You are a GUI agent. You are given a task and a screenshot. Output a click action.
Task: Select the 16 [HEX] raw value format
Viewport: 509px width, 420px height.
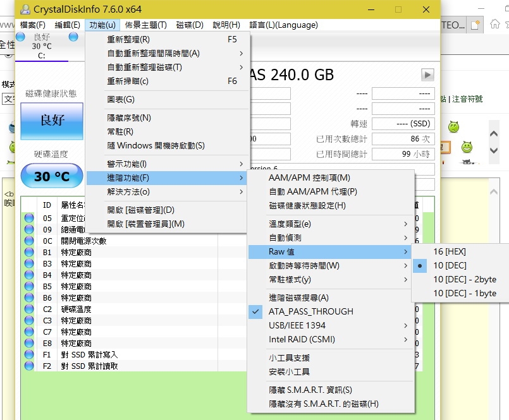[460, 251]
